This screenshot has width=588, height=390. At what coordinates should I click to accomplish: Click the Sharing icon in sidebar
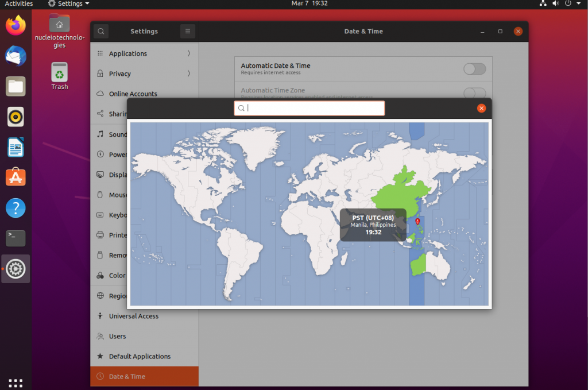(100, 114)
